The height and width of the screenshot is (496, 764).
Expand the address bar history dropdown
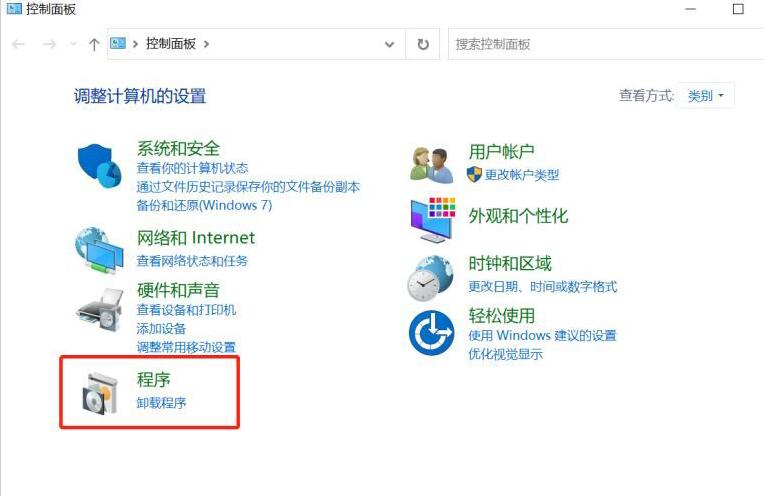(x=389, y=44)
